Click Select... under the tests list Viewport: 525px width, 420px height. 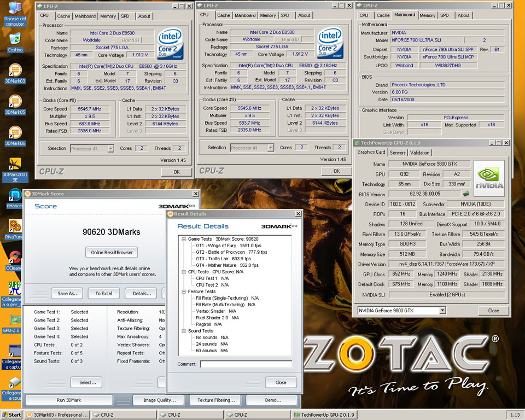[x=86, y=382]
